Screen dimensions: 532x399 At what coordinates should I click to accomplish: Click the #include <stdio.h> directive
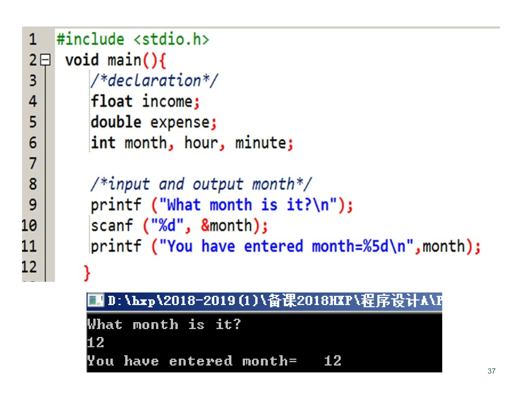[x=133, y=39]
